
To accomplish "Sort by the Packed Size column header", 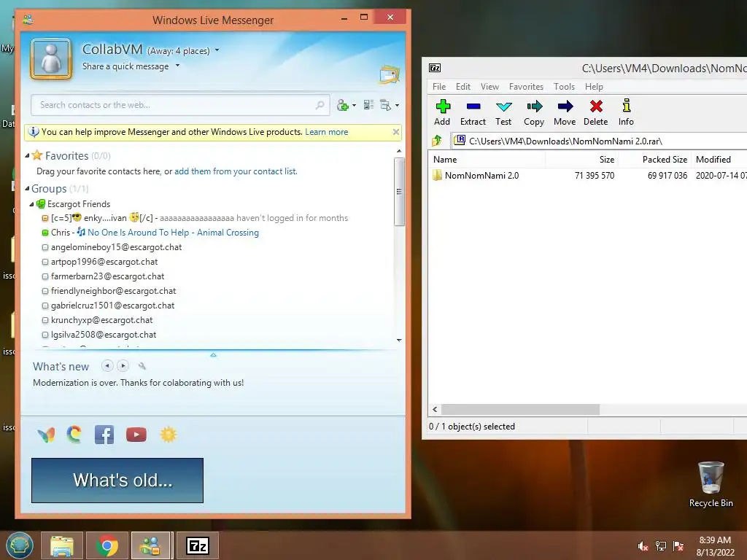I will pyautogui.click(x=655, y=160).
